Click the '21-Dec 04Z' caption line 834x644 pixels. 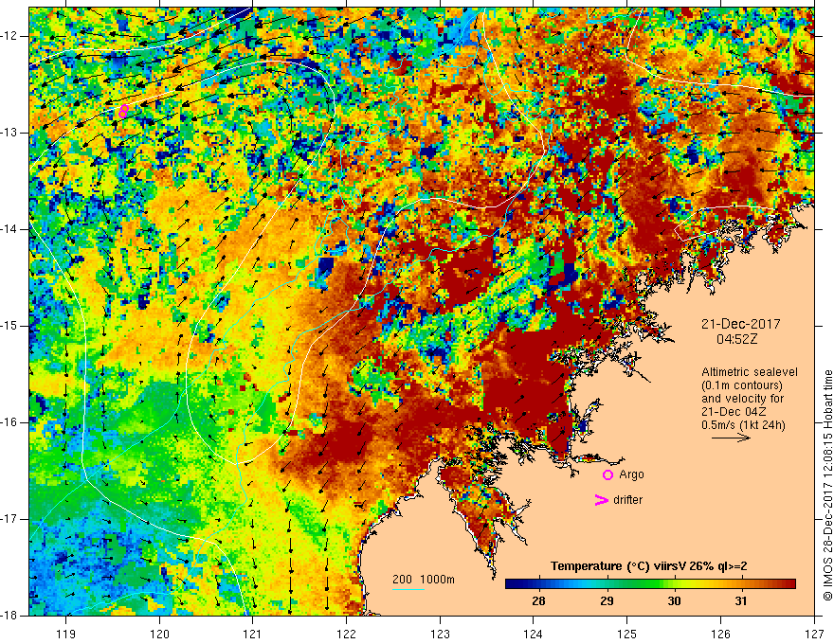coord(733,412)
